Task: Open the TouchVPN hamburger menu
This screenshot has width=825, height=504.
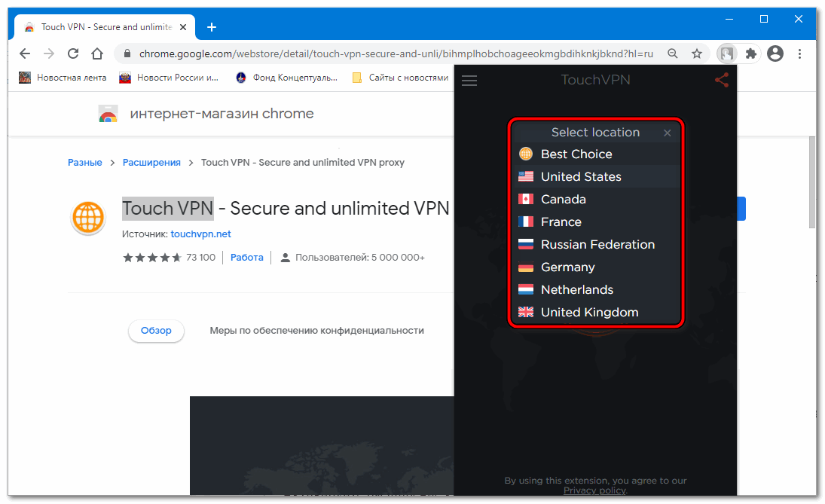Action: click(469, 81)
